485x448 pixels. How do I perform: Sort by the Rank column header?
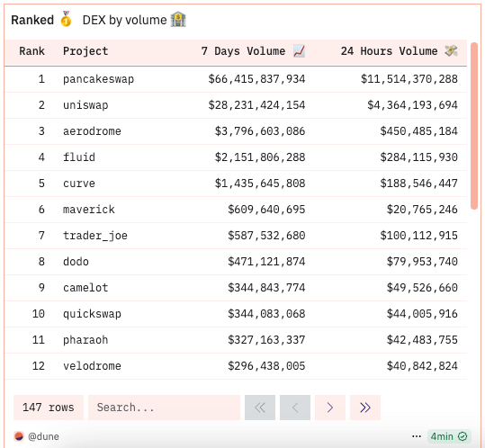31,51
